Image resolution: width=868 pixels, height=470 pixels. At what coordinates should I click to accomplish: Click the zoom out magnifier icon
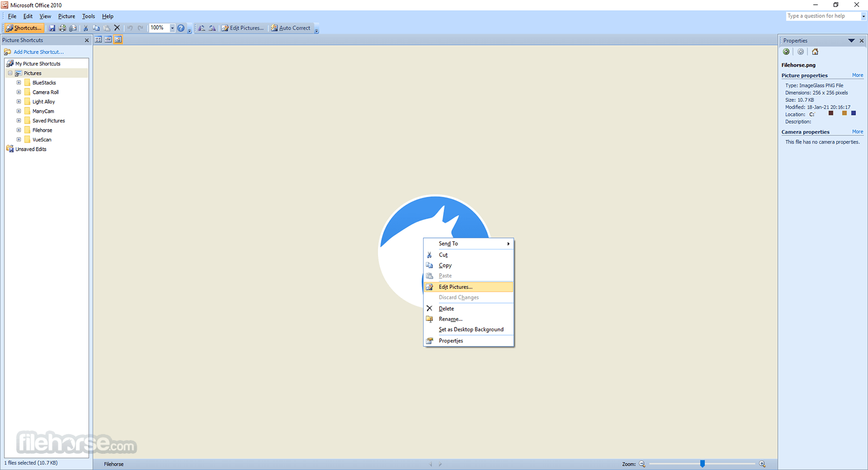click(x=642, y=464)
